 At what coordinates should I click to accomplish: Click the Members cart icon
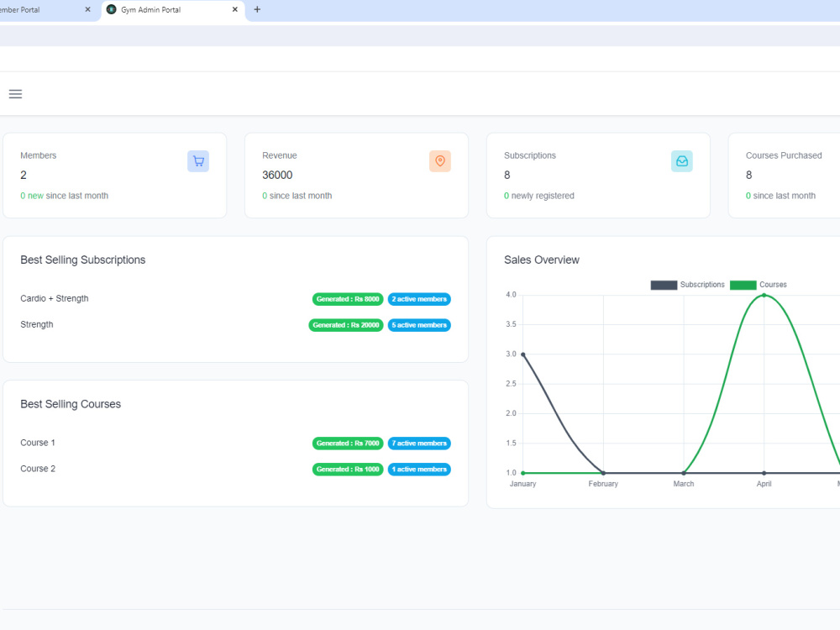(198, 161)
